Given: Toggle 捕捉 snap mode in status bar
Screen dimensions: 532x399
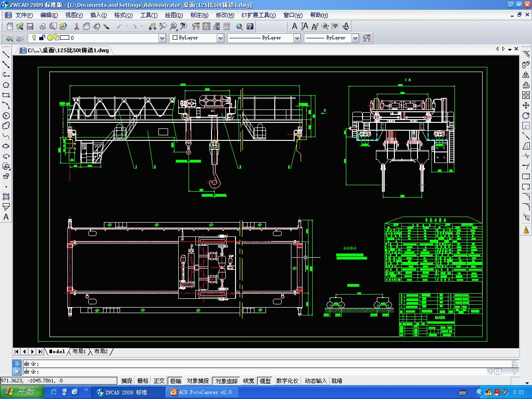Looking at the screenshot, I should click(127, 381).
